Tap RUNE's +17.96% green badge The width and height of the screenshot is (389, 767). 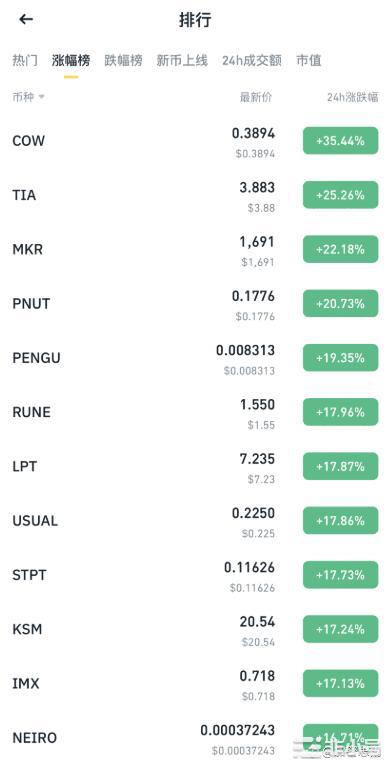click(341, 412)
